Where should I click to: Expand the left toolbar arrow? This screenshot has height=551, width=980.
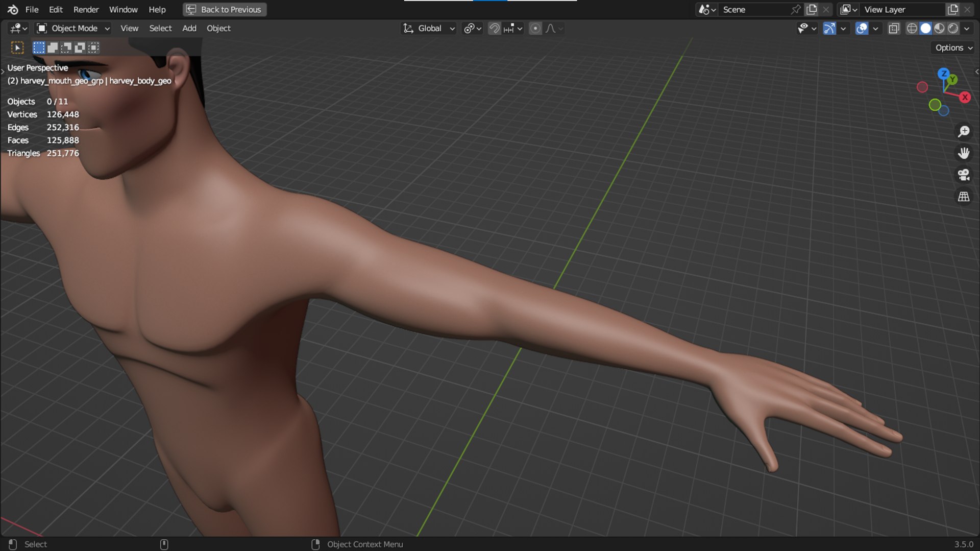[x=3, y=71]
